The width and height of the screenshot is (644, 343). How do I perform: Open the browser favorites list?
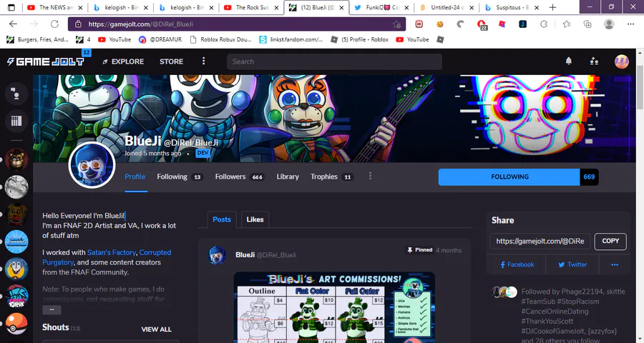567,24
